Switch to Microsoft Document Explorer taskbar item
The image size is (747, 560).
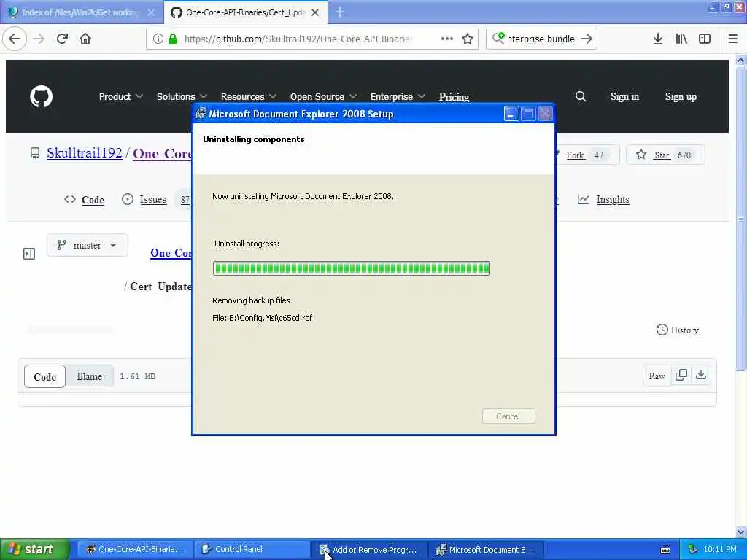pos(486,550)
